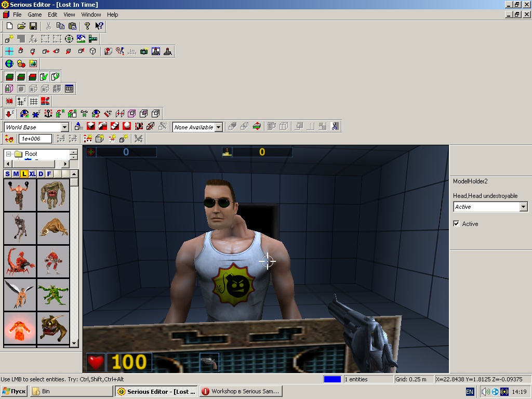Save world with the floppy disk icon
Screen dimensions: 532x399
click(33, 26)
